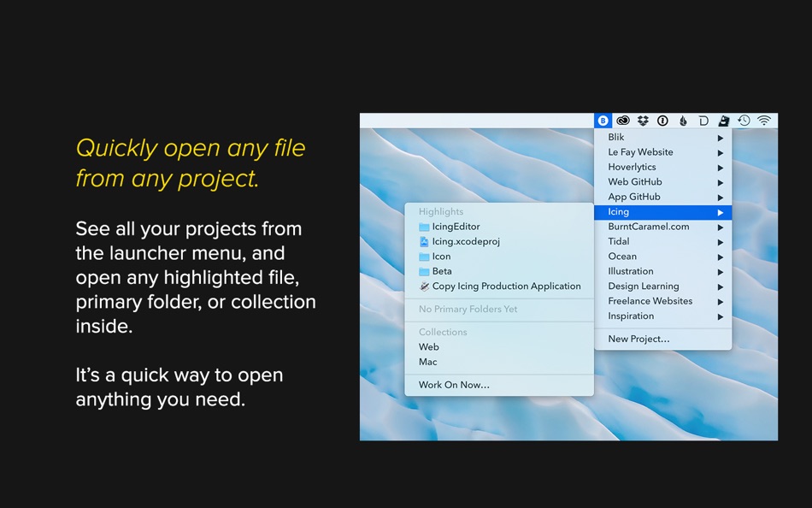Viewport: 812px width, 508px height.
Task: Expand the Illustration project arrow
Action: [x=721, y=272]
